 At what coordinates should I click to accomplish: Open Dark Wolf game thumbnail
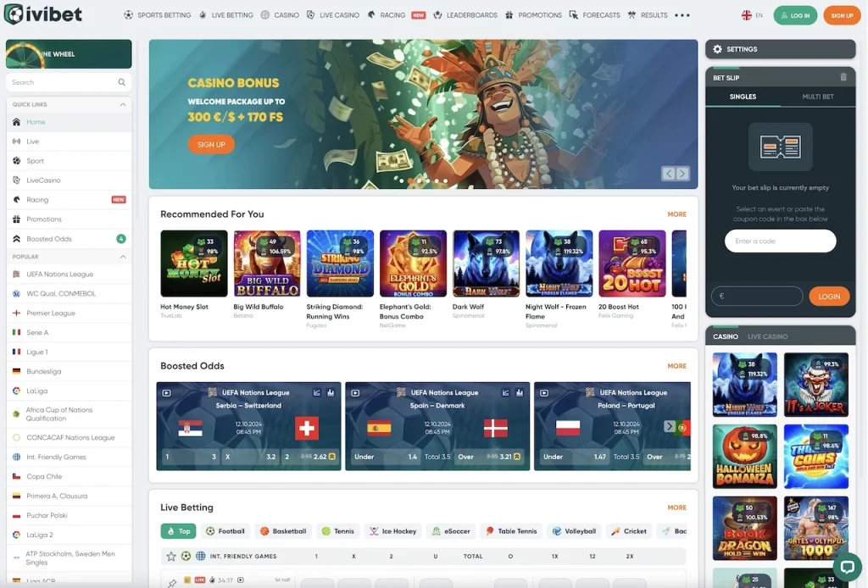[486, 263]
